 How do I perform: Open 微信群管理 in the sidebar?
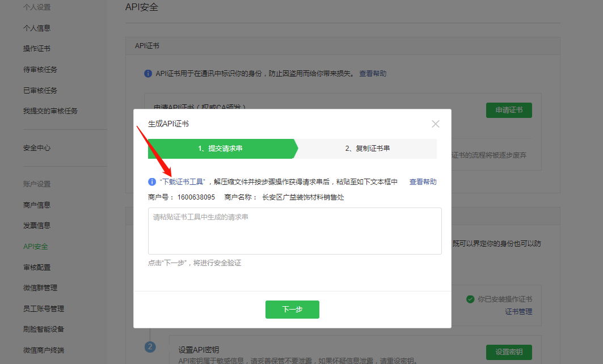point(40,288)
